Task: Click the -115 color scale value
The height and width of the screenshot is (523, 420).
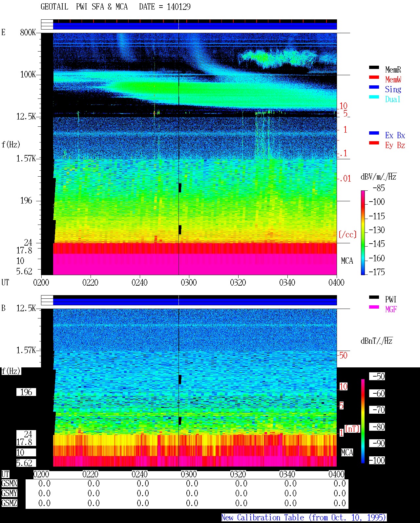Action: click(377, 216)
